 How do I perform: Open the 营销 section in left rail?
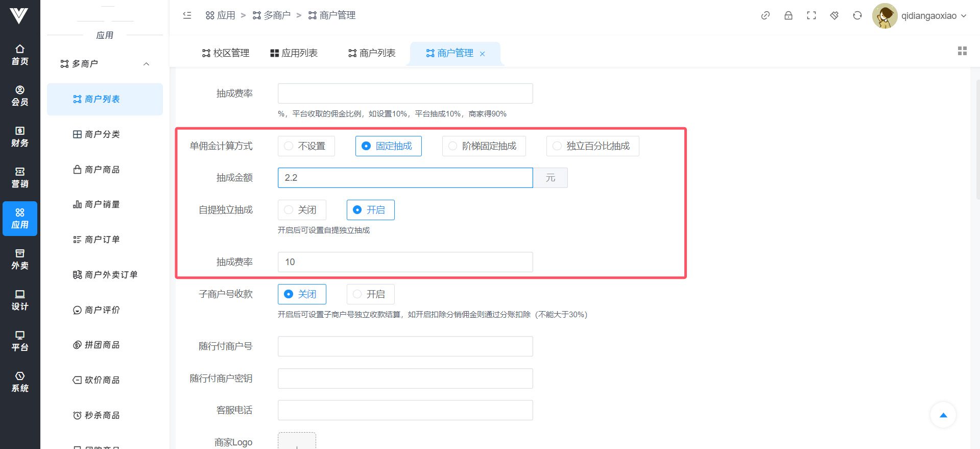click(x=20, y=178)
